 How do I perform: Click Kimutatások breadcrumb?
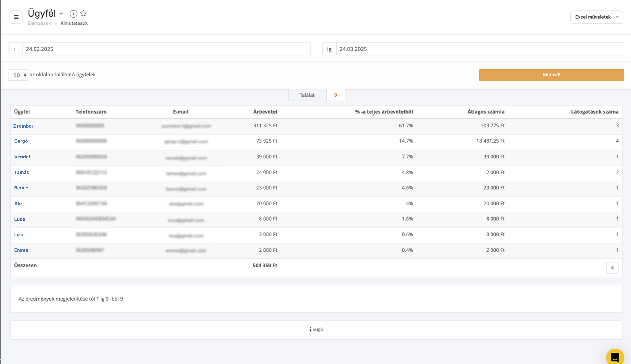(74, 23)
